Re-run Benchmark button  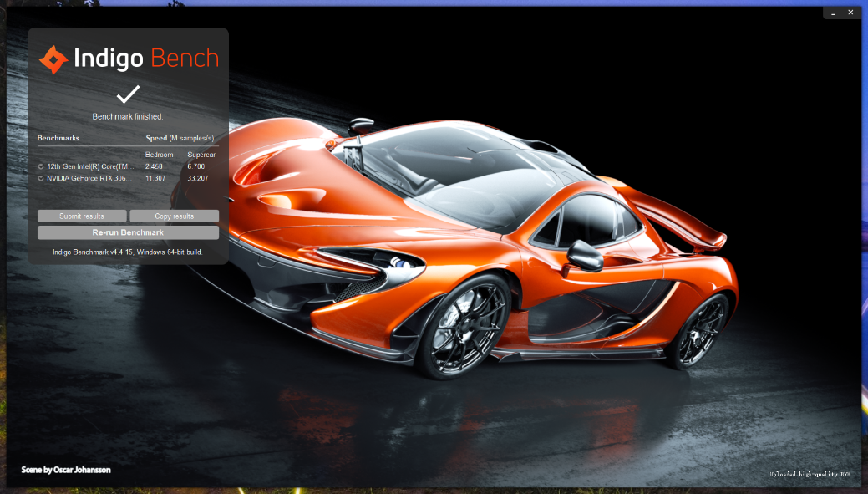point(128,232)
